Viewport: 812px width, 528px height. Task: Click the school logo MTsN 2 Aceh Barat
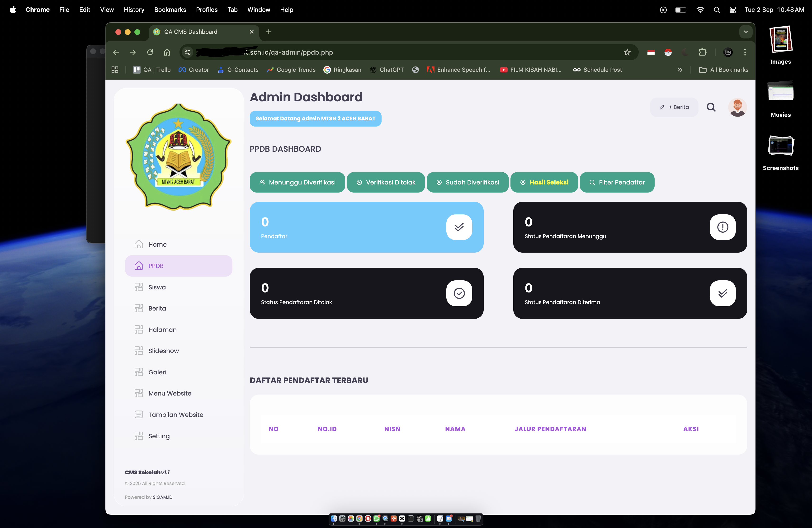click(x=179, y=156)
